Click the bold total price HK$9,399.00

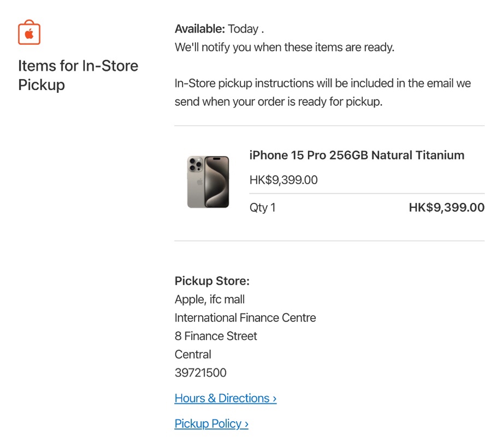tap(446, 207)
